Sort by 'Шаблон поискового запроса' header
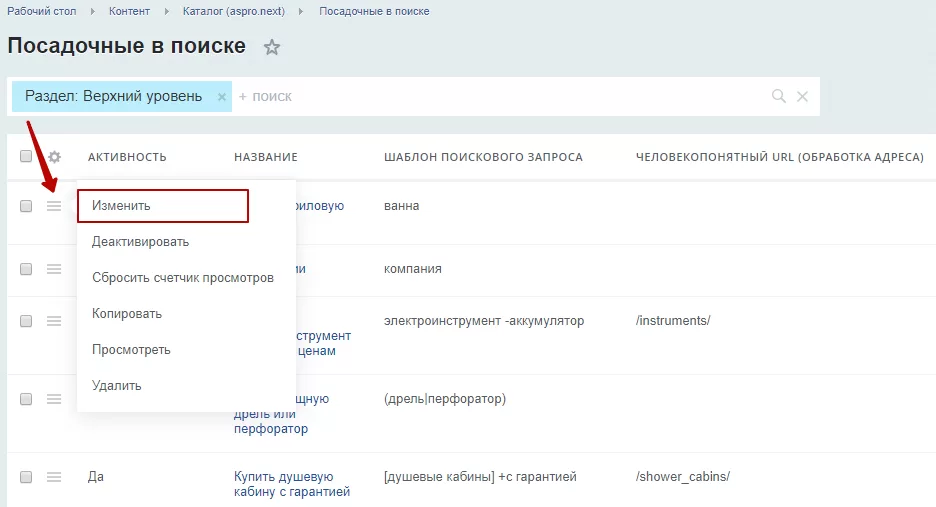 coord(483,157)
